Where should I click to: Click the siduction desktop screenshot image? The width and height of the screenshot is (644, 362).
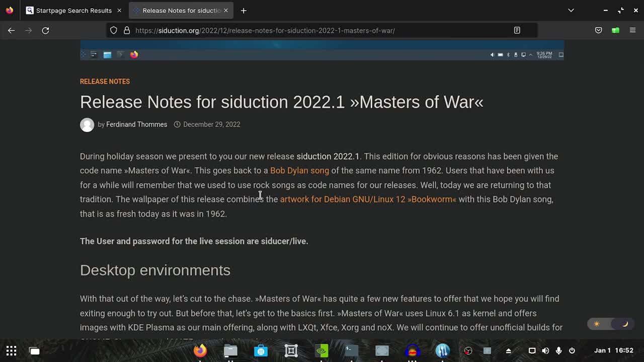pos(322,50)
